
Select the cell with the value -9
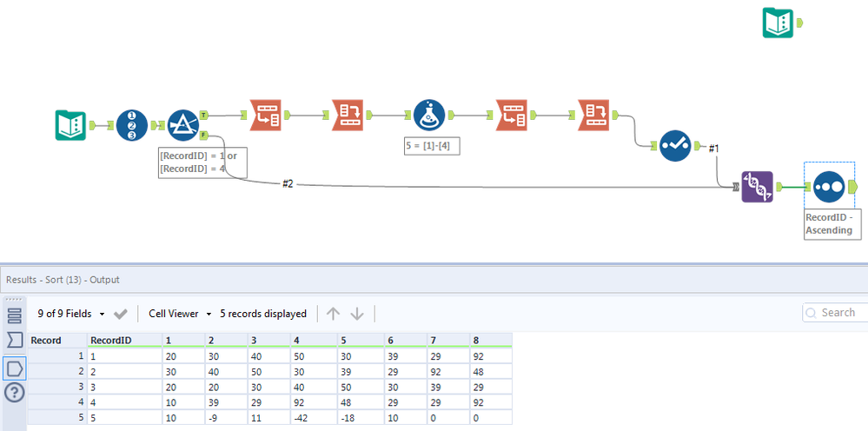(x=226, y=417)
